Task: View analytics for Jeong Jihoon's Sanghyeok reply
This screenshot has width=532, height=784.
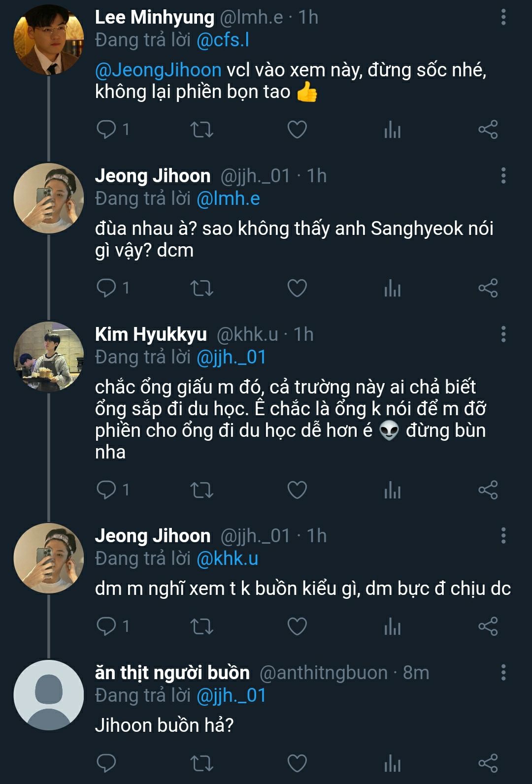Action: [392, 288]
